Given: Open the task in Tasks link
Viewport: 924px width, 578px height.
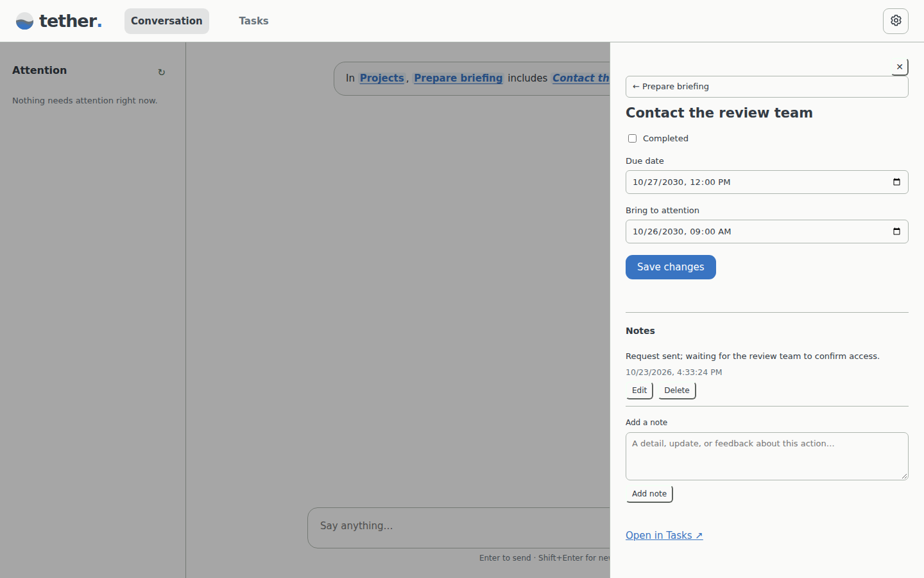Looking at the screenshot, I should [664, 536].
